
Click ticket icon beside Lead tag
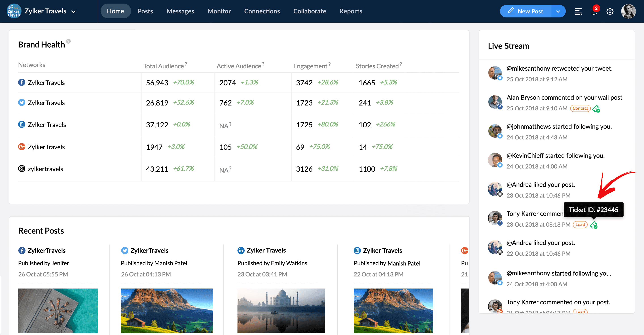[593, 225]
